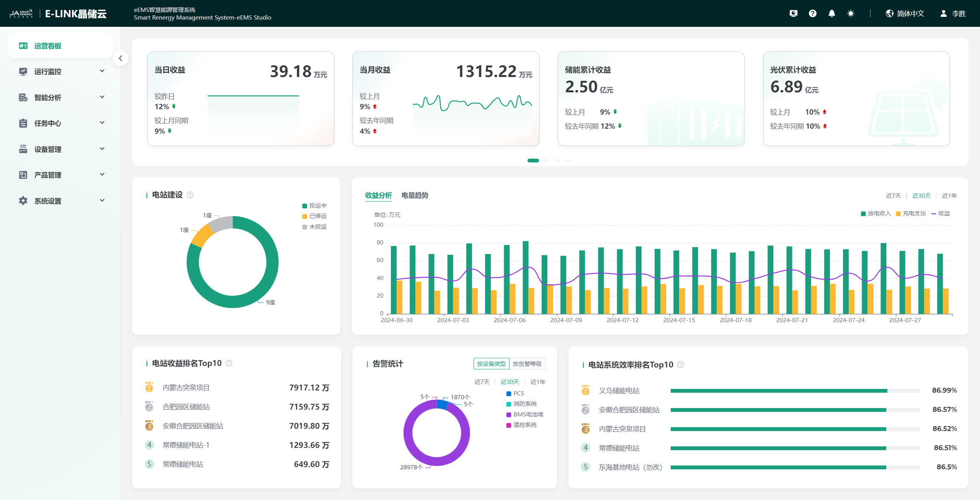Select 近1年 range for revenue analysis
The height and width of the screenshot is (500, 980).
(x=949, y=196)
